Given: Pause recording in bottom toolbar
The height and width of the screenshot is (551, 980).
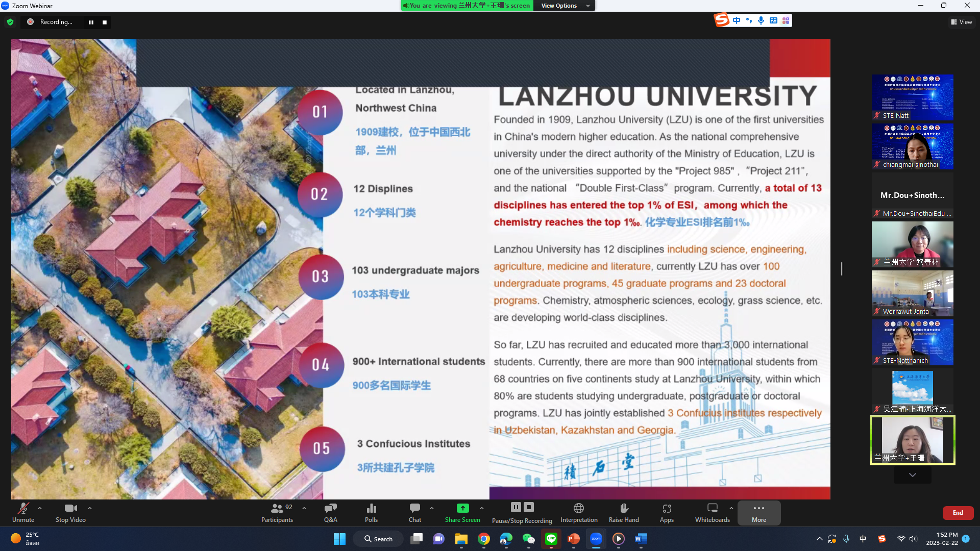Looking at the screenshot, I should [516, 507].
